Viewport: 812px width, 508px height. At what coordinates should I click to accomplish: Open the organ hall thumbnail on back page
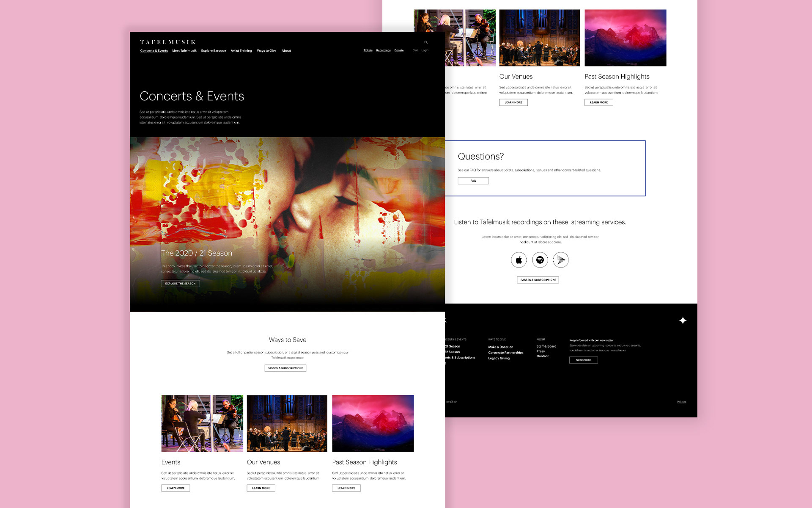(x=540, y=38)
